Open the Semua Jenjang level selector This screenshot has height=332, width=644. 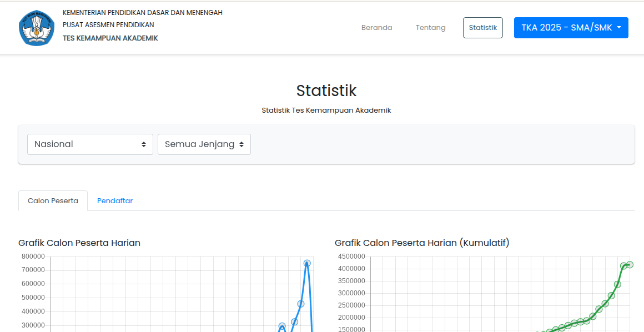[204, 144]
